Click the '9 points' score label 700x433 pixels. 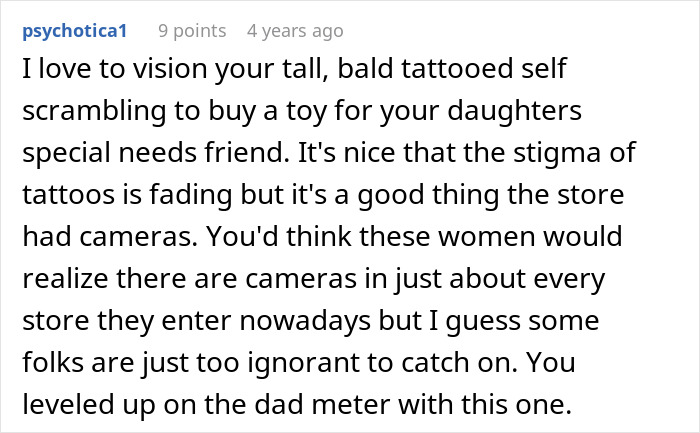click(191, 30)
